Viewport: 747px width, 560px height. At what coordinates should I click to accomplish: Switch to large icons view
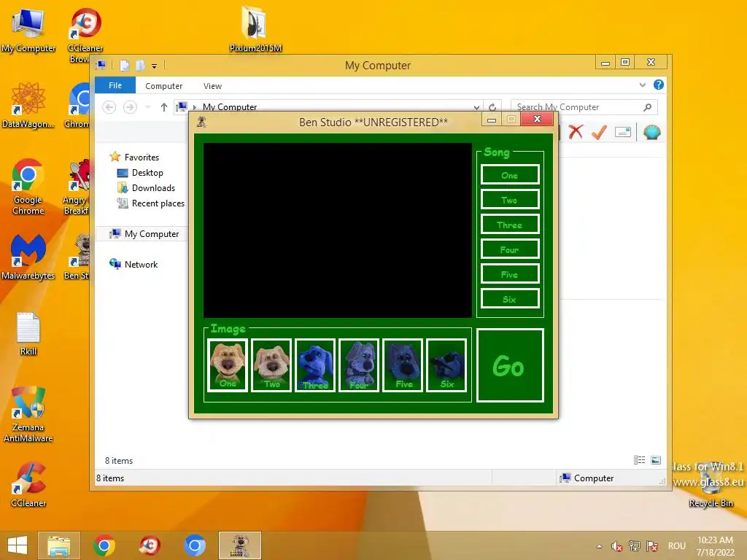click(656, 459)
